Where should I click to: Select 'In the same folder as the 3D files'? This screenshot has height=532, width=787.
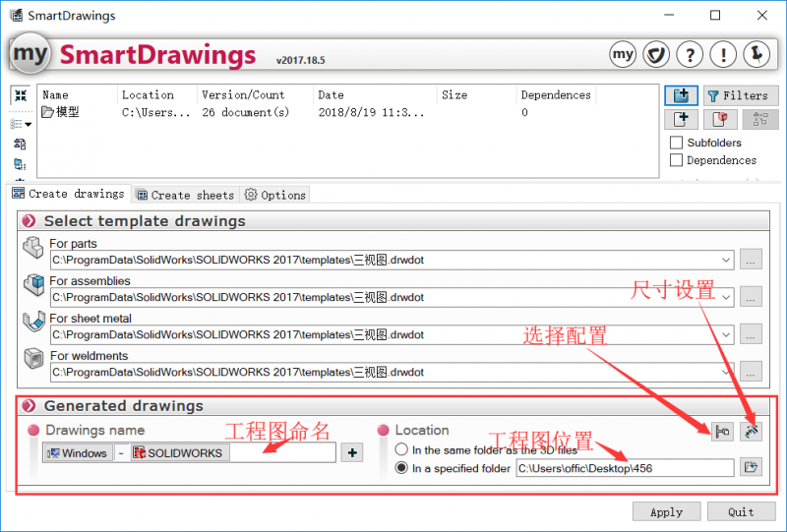pos(401,449)
